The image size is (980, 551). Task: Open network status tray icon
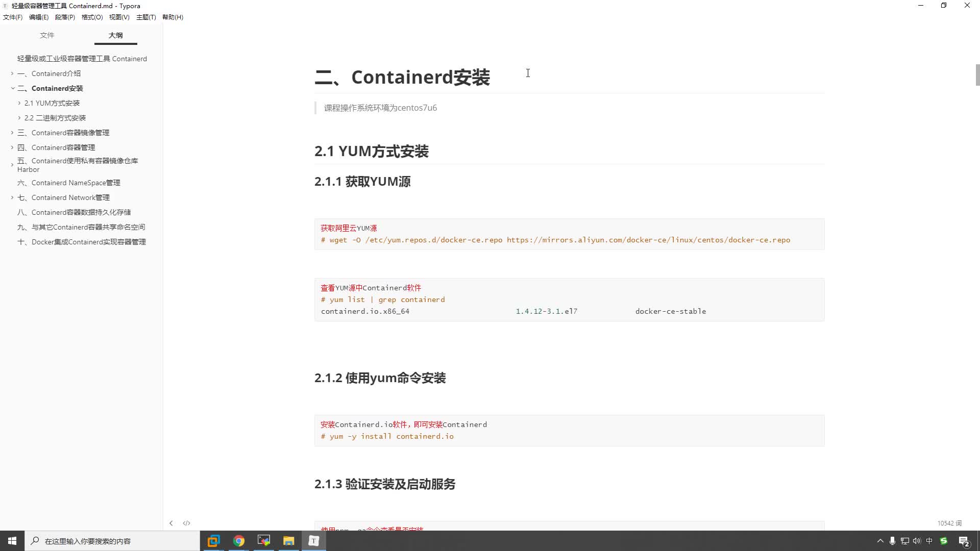(904, 541)
